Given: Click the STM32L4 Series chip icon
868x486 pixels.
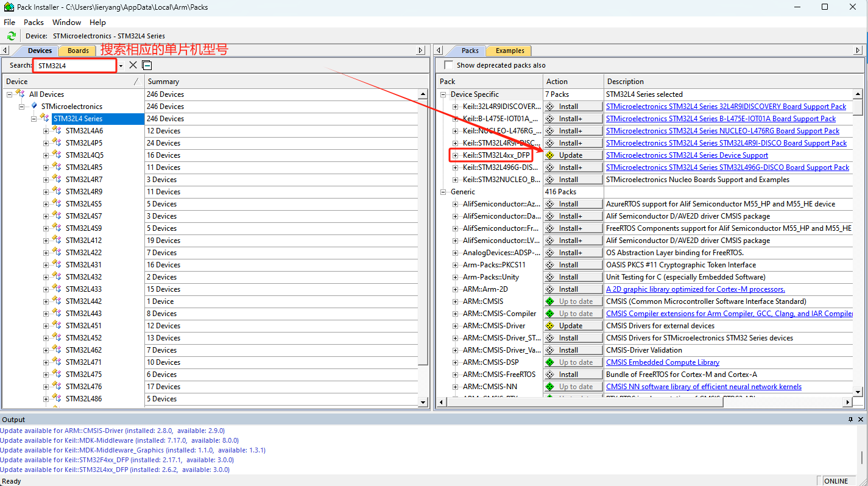Looking at the screenshot, I should (45, 118).
